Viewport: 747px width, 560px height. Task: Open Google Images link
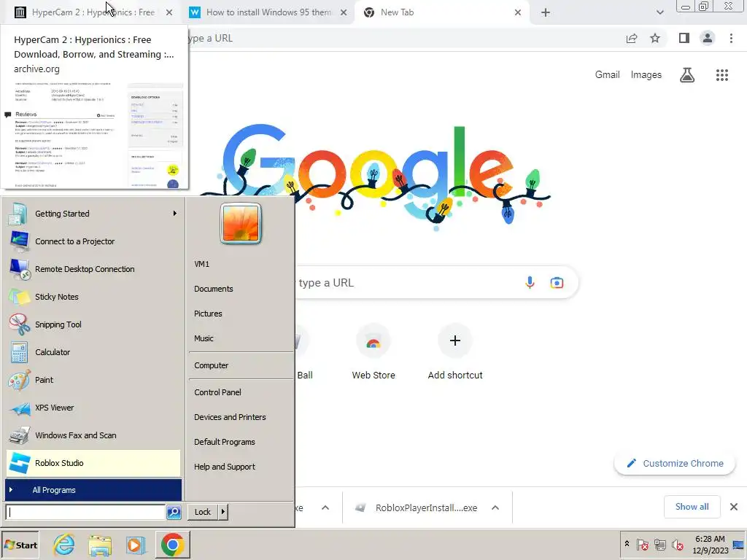tap(646, 75)
